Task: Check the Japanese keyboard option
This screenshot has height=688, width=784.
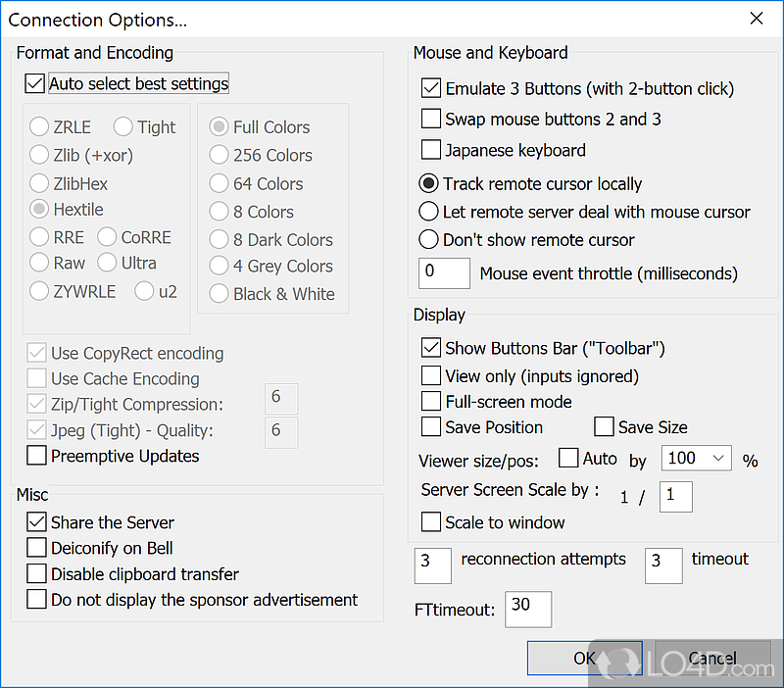Action: pyautogui.click(x=430, y=150)
